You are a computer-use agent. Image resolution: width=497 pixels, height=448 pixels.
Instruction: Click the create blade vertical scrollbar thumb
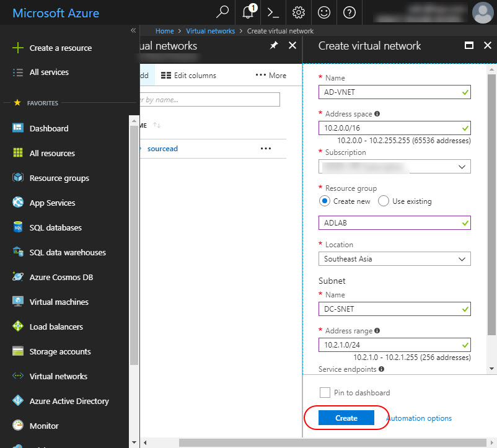click(491, 204)
